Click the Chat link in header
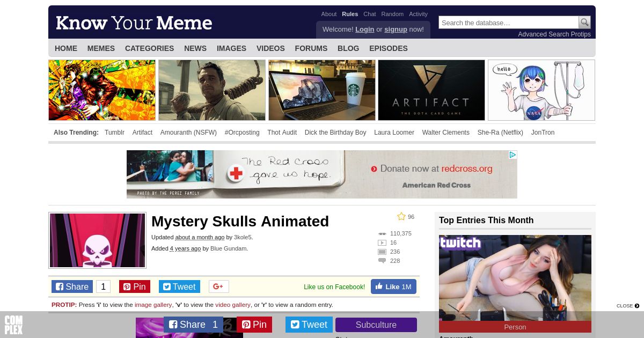This screenshot has height=338, width=644. pos(370,14)
